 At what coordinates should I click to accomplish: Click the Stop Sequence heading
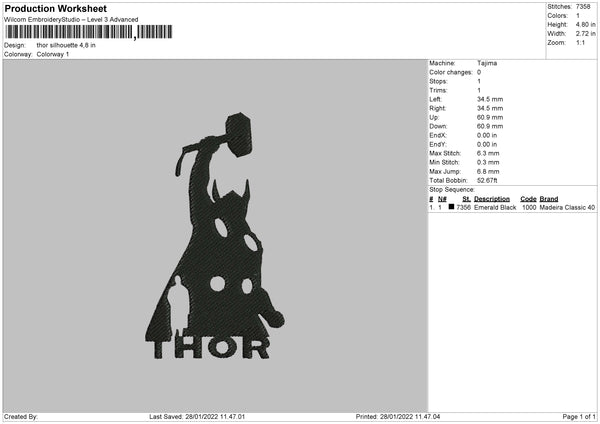[452, 190]
